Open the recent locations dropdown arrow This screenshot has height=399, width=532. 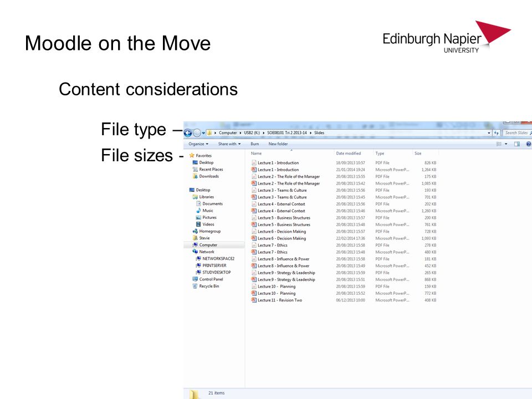[x=203, y=133]
